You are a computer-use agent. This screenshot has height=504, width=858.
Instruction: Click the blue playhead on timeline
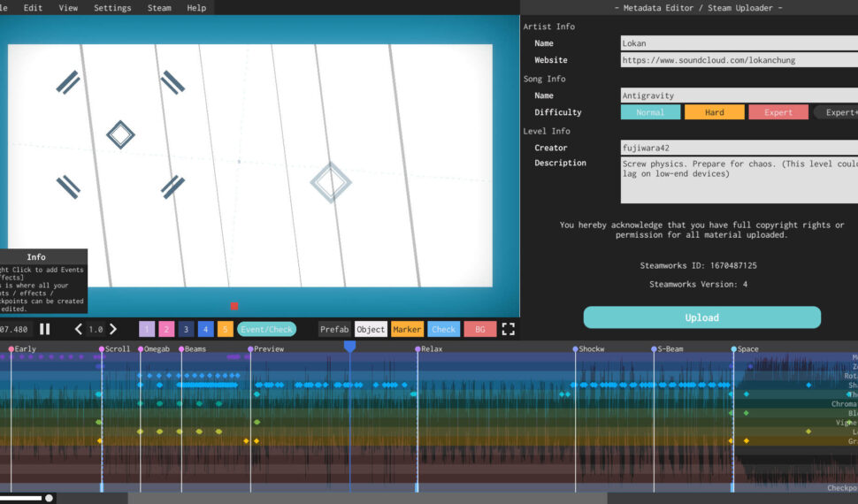point(349,347)
